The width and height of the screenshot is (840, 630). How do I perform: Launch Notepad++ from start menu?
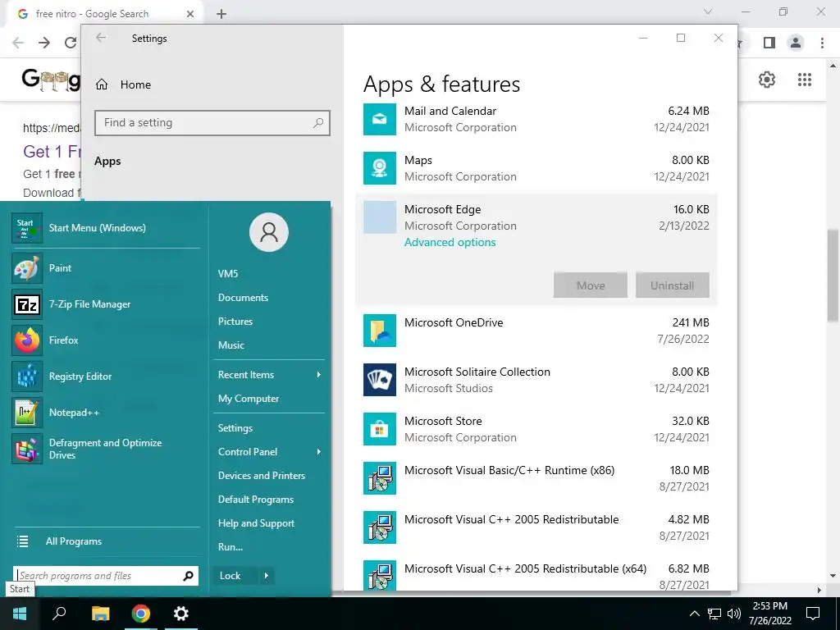pyautogui.click(x=74, y=413)
